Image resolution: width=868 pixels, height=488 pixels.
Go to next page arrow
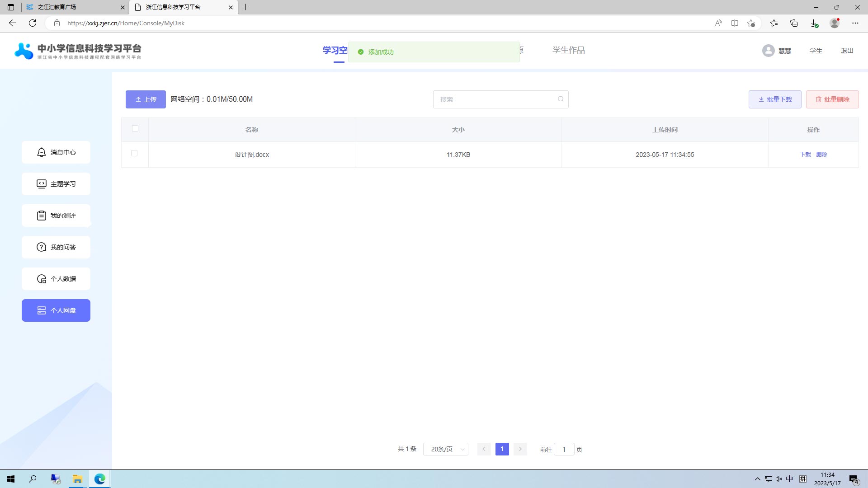click(x=520, y=449)
